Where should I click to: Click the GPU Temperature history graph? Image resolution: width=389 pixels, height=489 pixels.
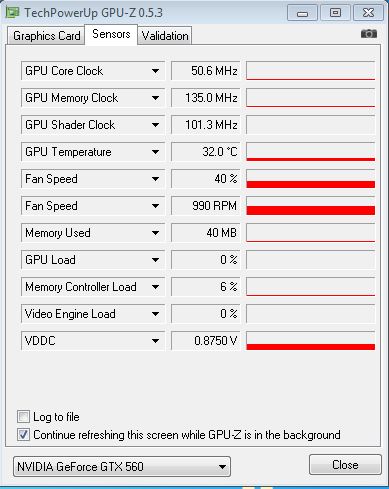click(310, 152)
